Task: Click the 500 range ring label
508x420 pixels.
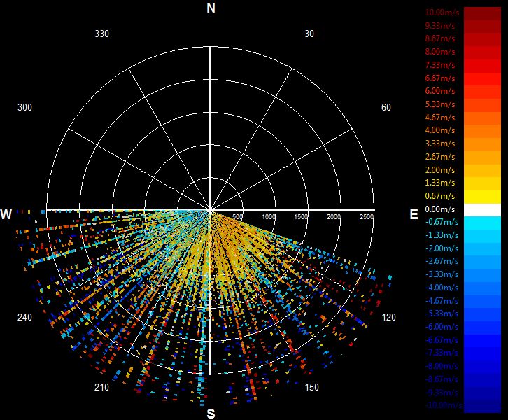Action: tap(237, 217)
